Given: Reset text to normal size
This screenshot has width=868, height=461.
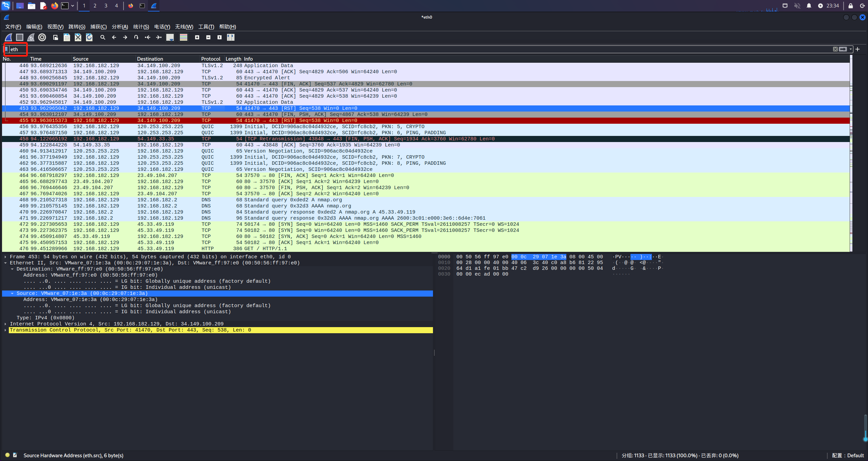Looking at the screenshot, I should (220, 37).
